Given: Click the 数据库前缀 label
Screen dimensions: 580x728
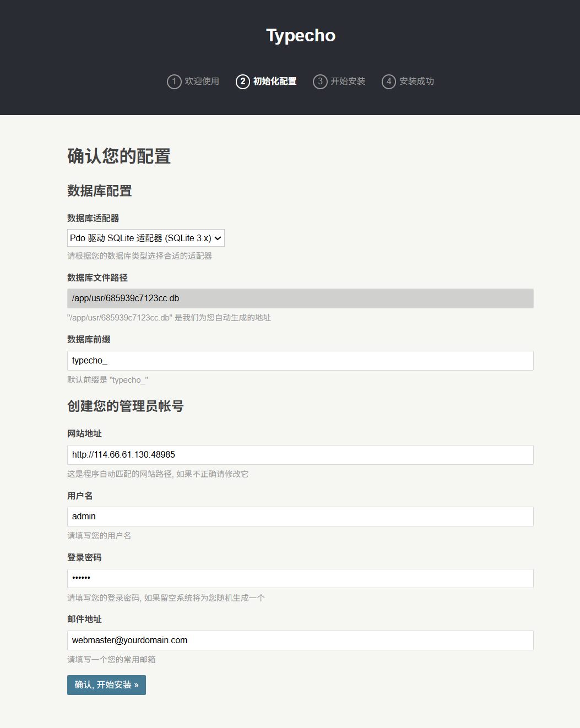Looking at the screenshot, I should 89,340.
